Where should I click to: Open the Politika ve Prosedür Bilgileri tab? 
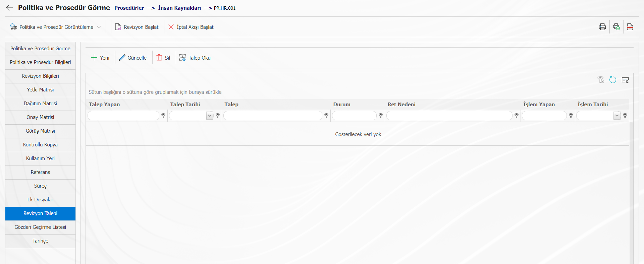tap(40, 62)
